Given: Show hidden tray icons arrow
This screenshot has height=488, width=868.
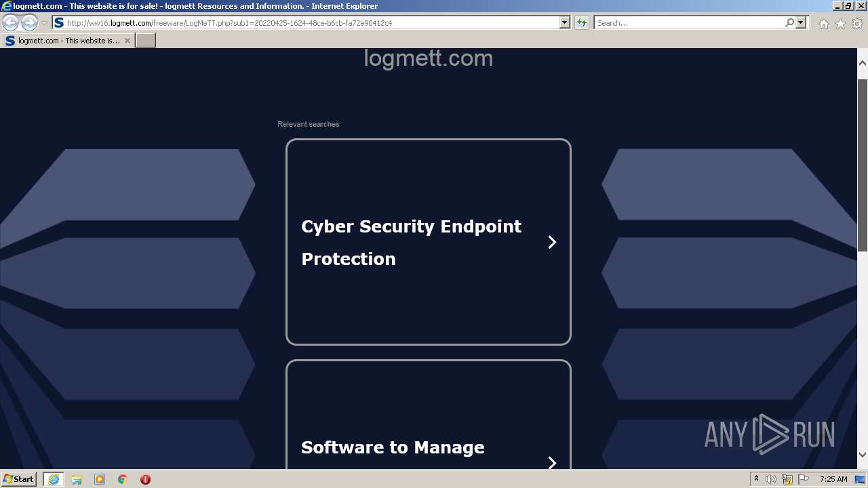Looking at the screenshot, I should 756,479.
